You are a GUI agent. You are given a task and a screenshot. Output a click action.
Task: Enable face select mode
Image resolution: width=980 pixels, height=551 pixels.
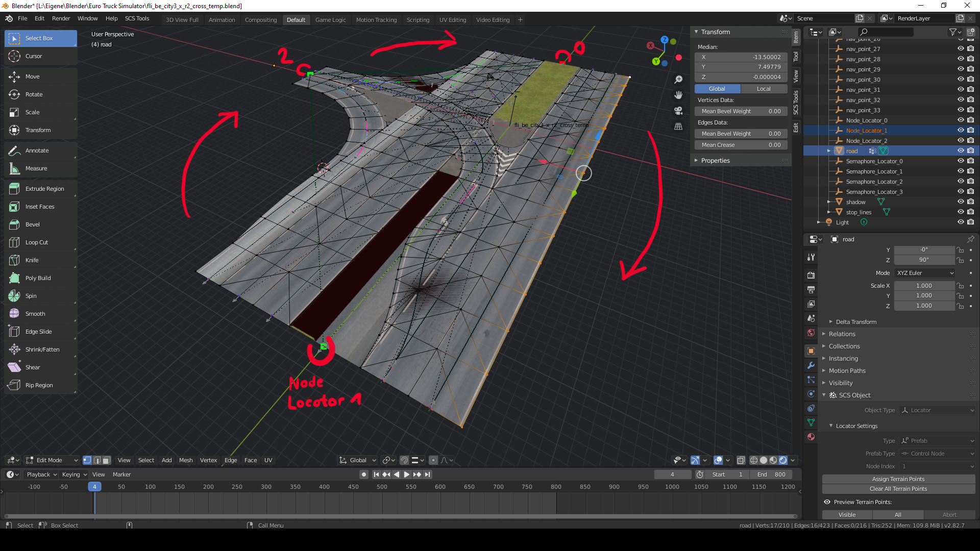click(x=106, y=460)
